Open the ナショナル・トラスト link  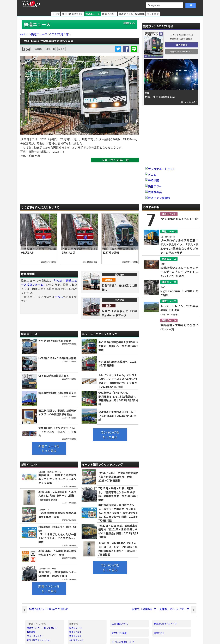tap(160, 169)
